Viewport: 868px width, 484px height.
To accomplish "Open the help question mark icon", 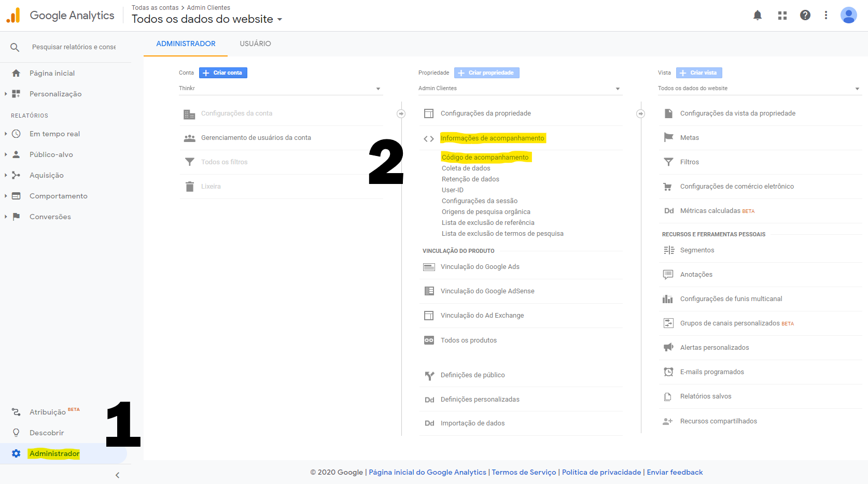I will point(805,15).
